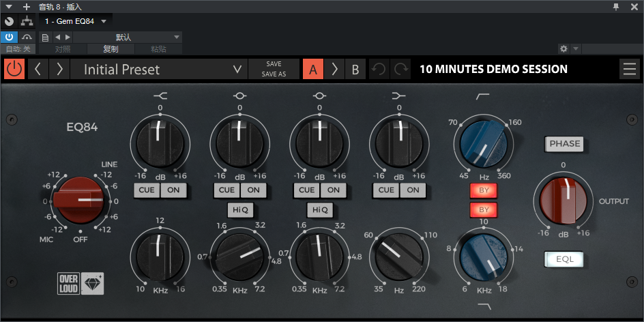Image resolution: width=644 pixels, height=322 pixels.
Task: Click the 对照 compare button
Action: 63,49
